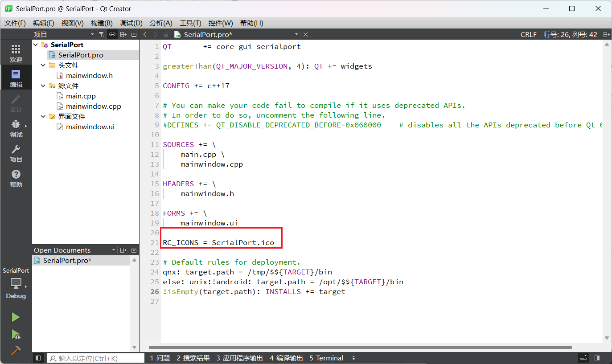
Task: Open the 工具(T) menu
Action: pos(190,23)
